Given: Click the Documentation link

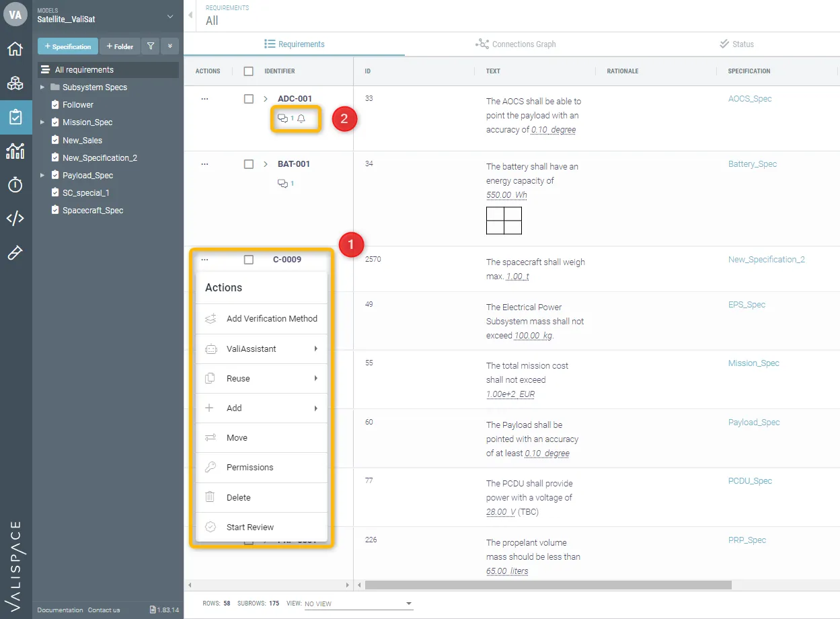Looking at the screenshot, I should pos(60,610).
